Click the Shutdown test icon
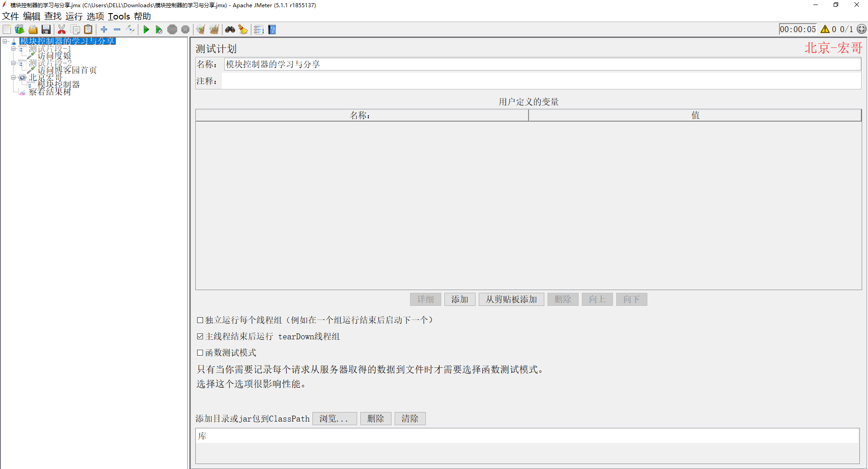This screenshot has height=469, width=868. (x=185, y=29)
